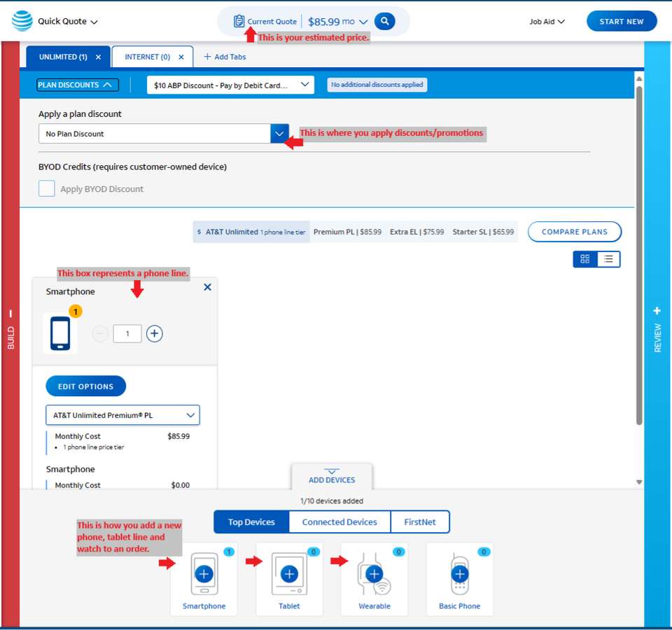Add a Basic Phone device
This screenshot has width=672, height=630.
tap(460, 574)
